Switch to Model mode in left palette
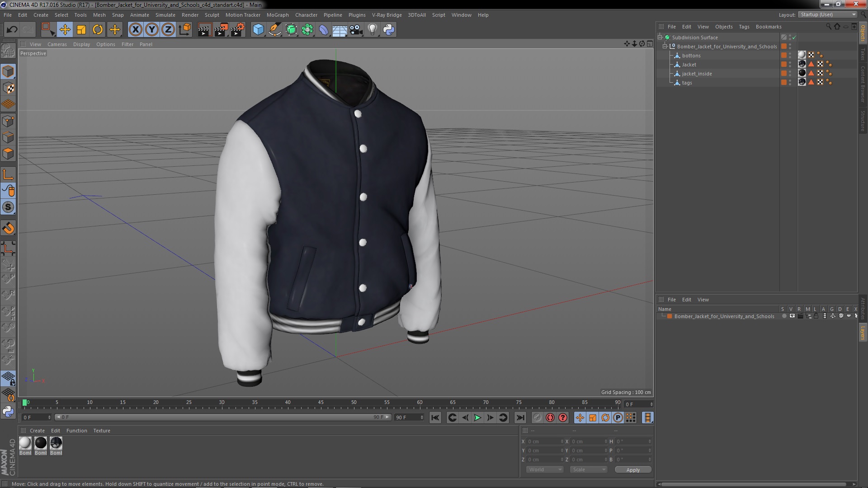Image resolution: width=868 pixels, height=488 pixels. coord(8,71)
